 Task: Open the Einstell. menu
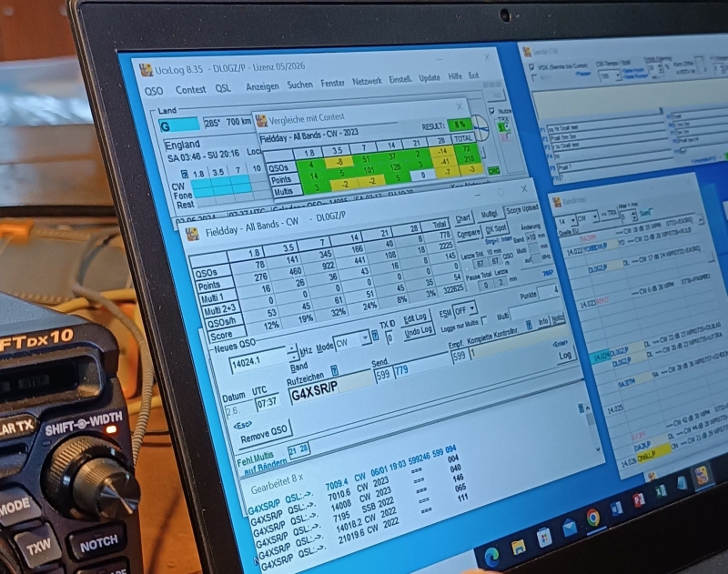coord(400,79)
